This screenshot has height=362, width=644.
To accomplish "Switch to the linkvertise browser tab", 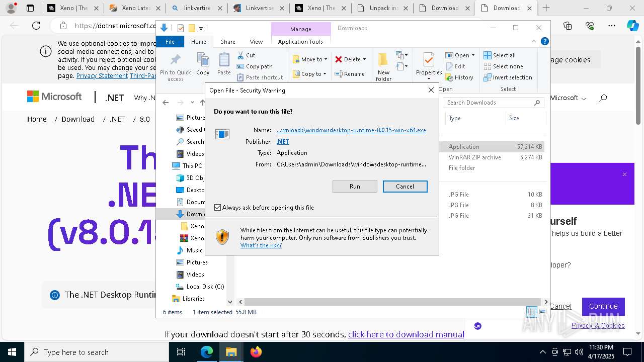I will coord(196,8).
